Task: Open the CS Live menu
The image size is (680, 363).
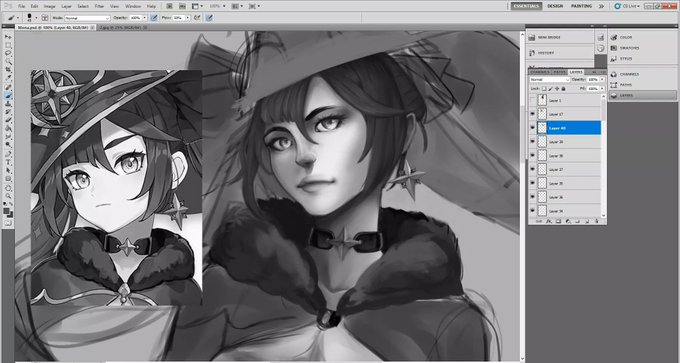Action: click(x=627, y=6)
